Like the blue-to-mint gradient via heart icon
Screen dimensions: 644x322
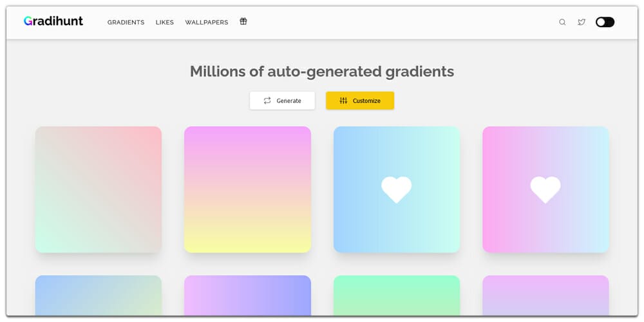coord(396,189)
